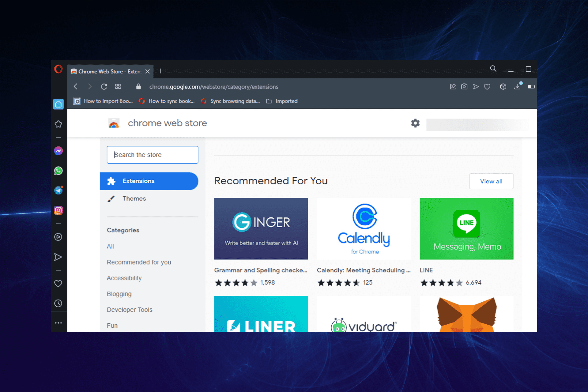Add page to Pinboards with the pin icon

coord(453,87)
